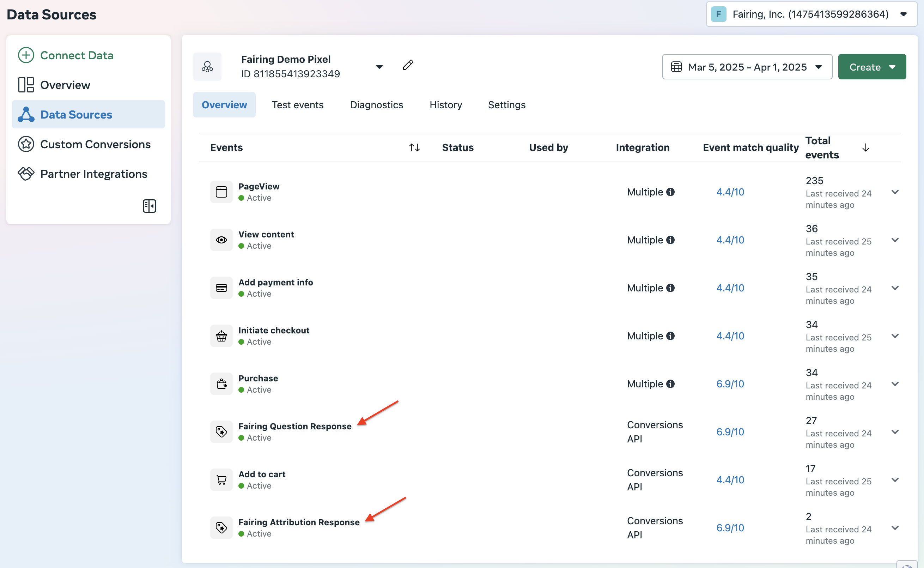Sort by Total events down arrow
The height and width of the screenshot is (568, 924).
865,147
